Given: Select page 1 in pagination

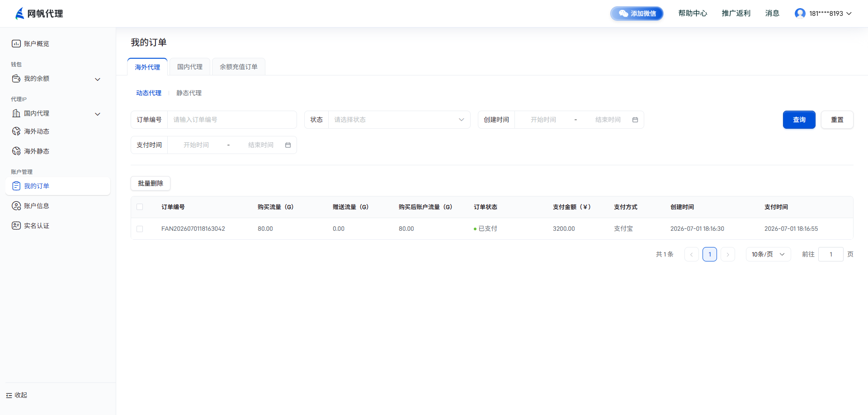Looking at the screenshot, I should [710, 254].
